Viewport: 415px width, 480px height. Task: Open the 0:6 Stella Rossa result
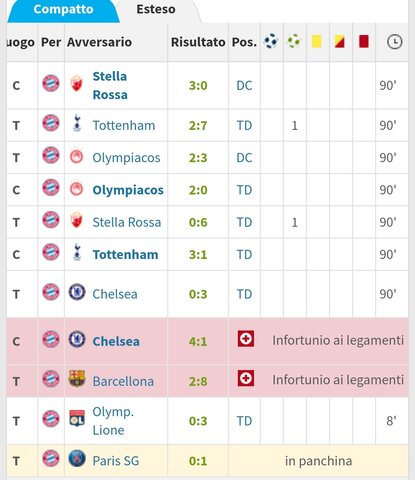point(198,222)
